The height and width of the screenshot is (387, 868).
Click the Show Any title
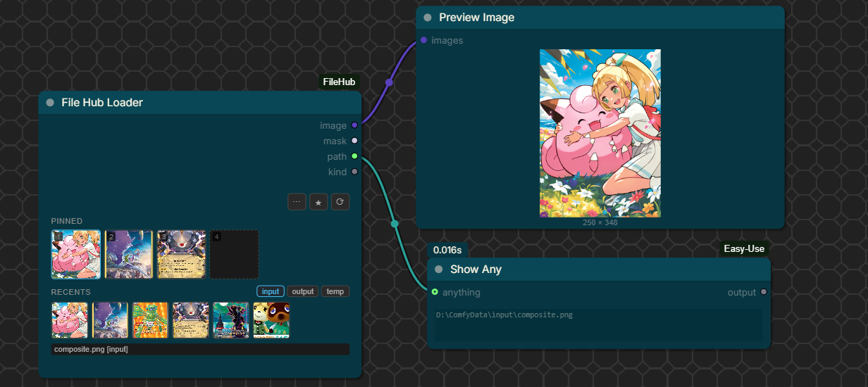pos(476,269)
